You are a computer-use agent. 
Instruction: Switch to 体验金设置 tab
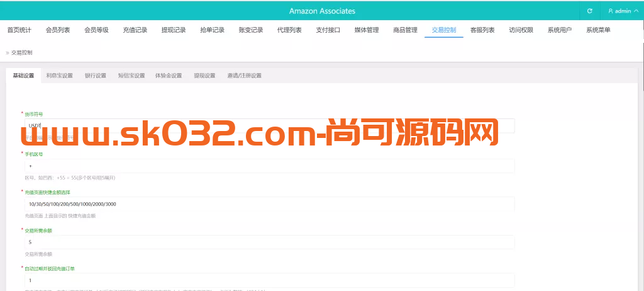(x=169, y=76)
